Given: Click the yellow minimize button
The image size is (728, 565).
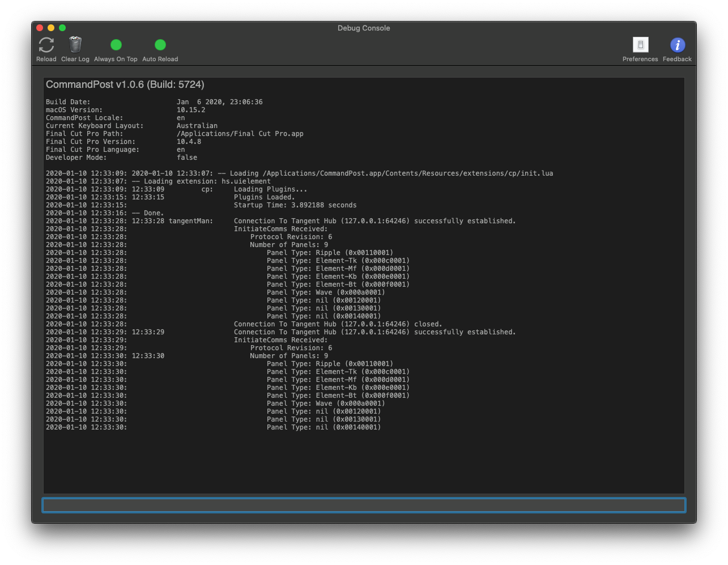Looking at the screenshot, I should 50,27.
